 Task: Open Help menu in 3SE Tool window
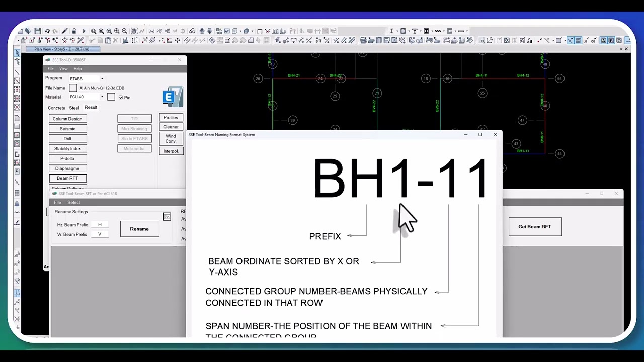point(77,68)
